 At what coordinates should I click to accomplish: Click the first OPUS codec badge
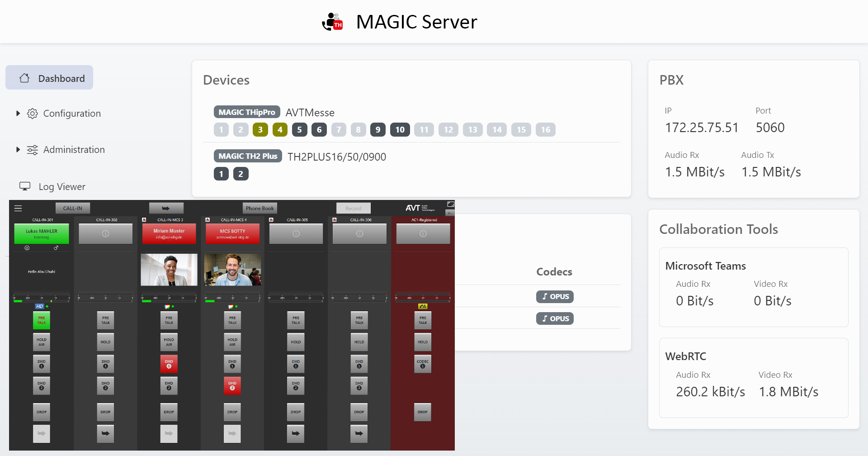pos(555,297)
